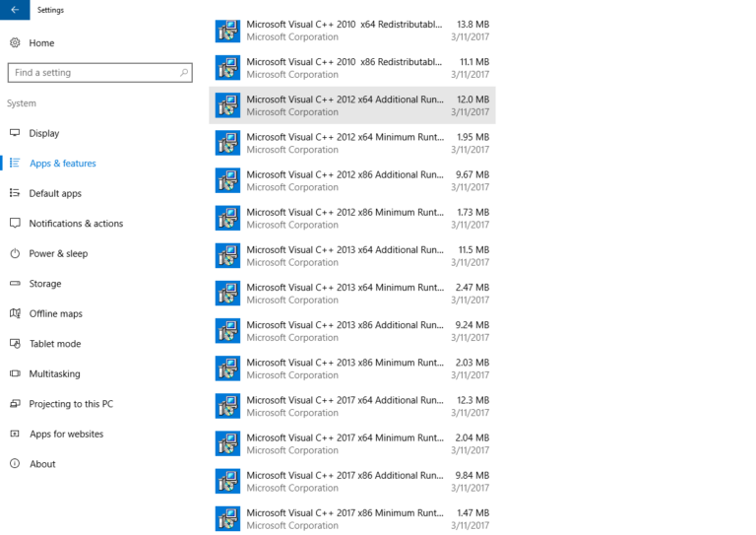Open Projecting to this PC

(x=71, y=404)
